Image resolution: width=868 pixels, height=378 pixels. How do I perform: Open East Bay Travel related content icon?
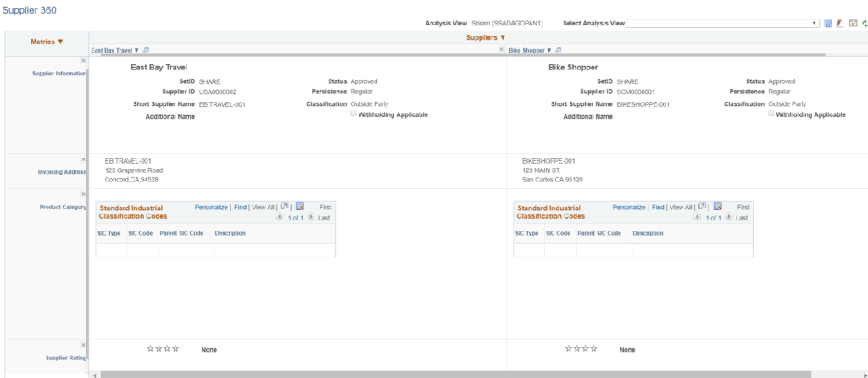(x=146, y=50)
